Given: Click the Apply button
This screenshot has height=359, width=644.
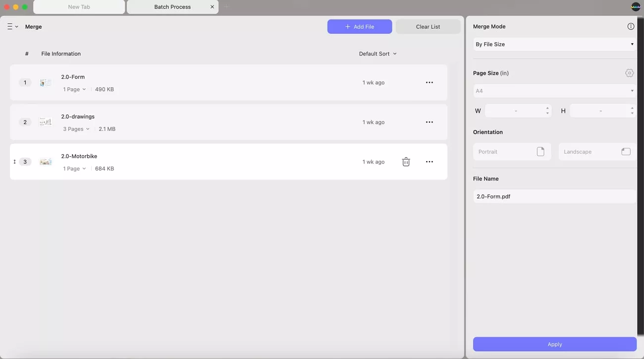Looking at the screenshot, I should pos(554,344).
